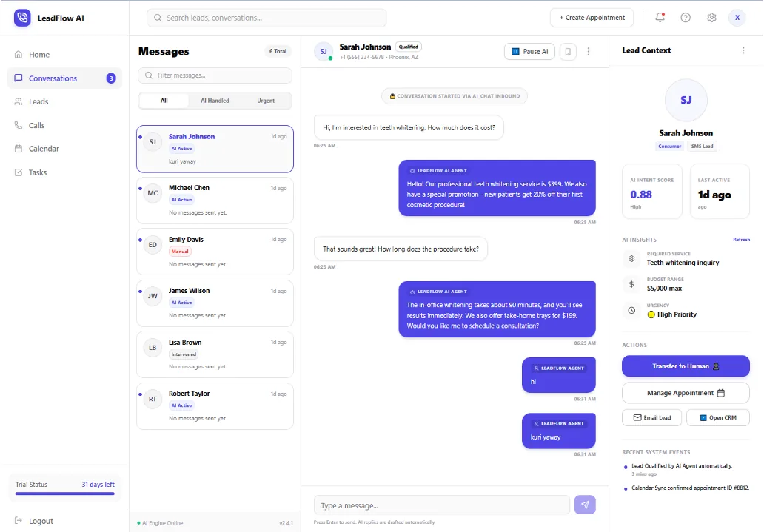The height and width of the screenshot is (532, 764).
Task: Open the notifications bell
Action: click(660, 18)
